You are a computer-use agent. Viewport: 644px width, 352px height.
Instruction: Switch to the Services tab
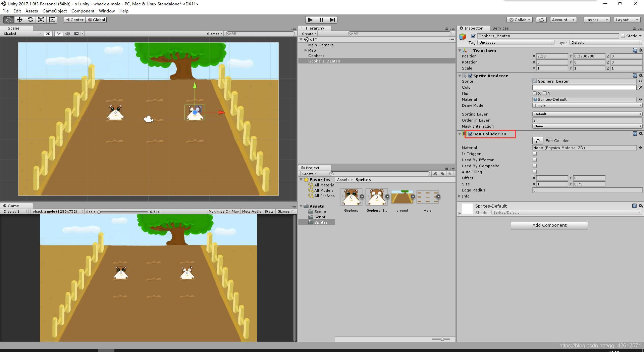(x=500, y=28)
